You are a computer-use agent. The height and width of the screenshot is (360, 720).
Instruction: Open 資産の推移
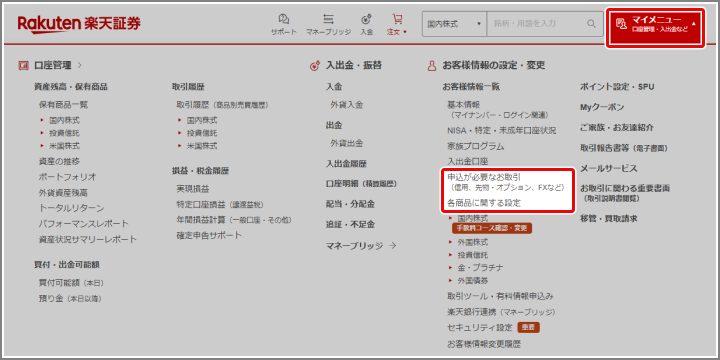pos(59,162)
